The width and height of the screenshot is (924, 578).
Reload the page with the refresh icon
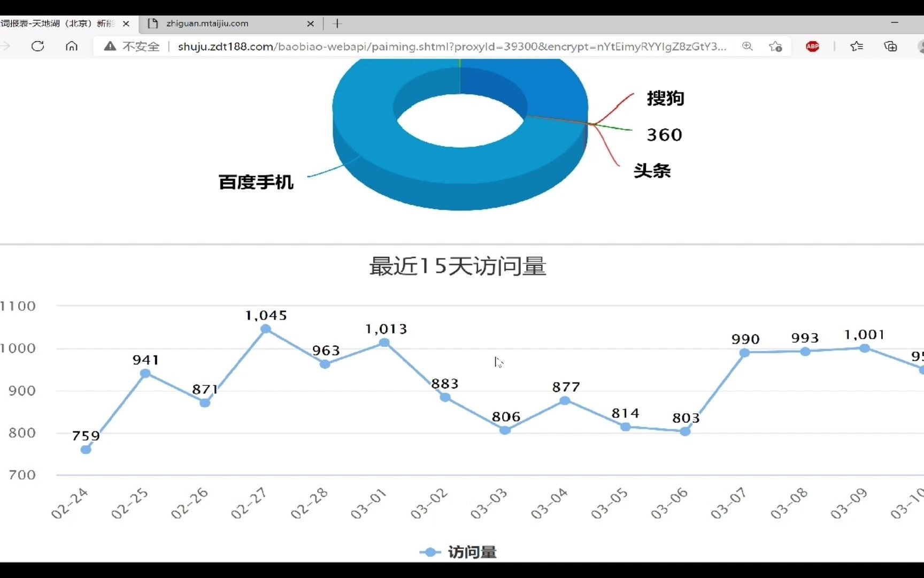coord(37,47)
